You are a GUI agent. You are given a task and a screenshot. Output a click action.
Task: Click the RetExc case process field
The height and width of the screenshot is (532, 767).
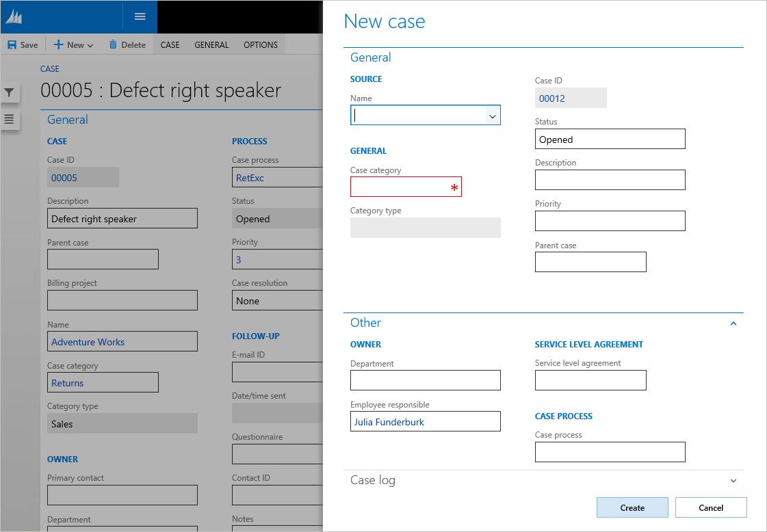[277, 178]
